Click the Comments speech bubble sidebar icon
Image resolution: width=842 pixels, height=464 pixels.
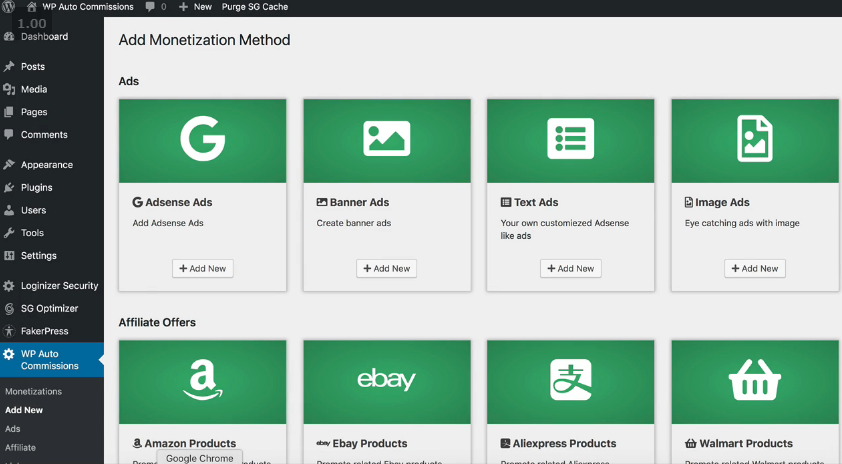[x=9, y=134]
